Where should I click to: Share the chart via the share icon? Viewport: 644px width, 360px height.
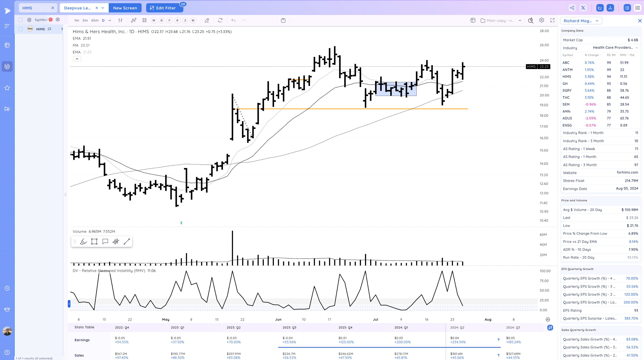pyautogui.click(x=572, y=8)
